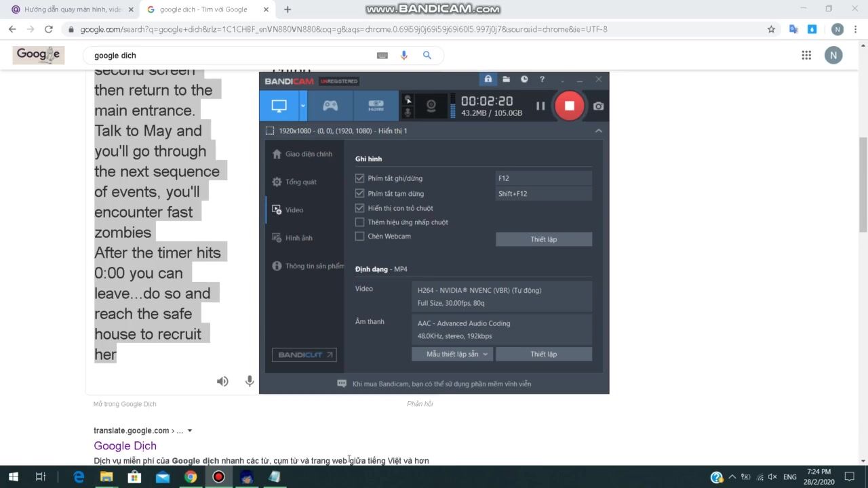The height and width of the screenshot is (488, 868).
Task: Enable Thêm hiệu ứng nhấp chuột
Action: click(360, 222)
